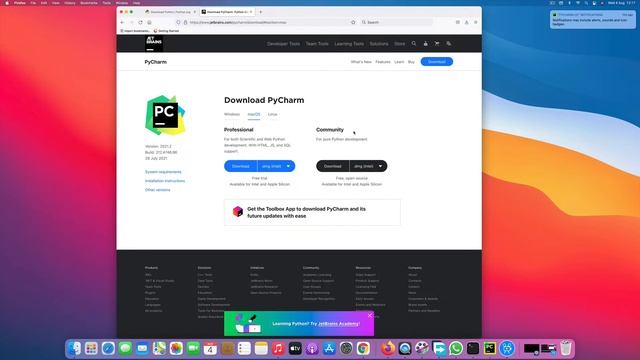640x360 pixels.
Task: Open Finder from the Dock
Action: tap(74, 348)
